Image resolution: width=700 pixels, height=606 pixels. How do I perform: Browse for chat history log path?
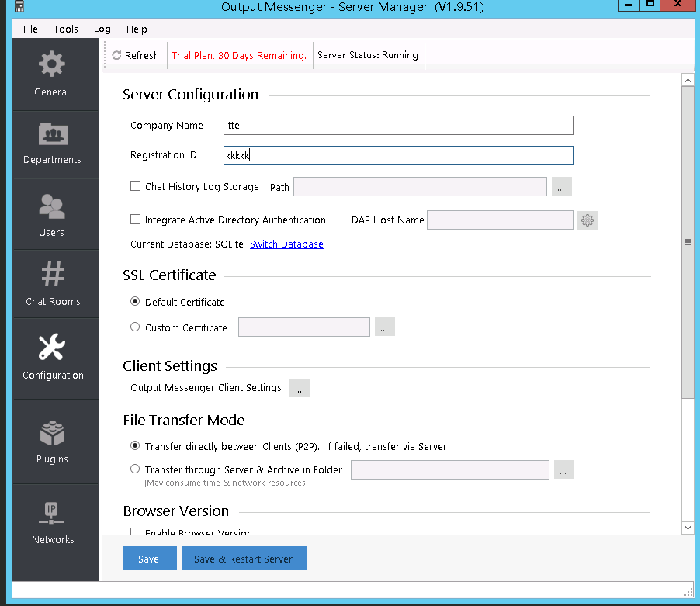(x=561, y=186)
